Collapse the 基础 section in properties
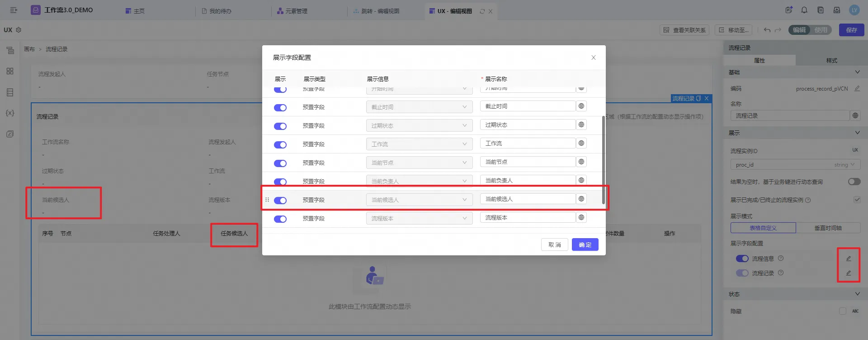868x340 pixels. [x=857, y=72]
